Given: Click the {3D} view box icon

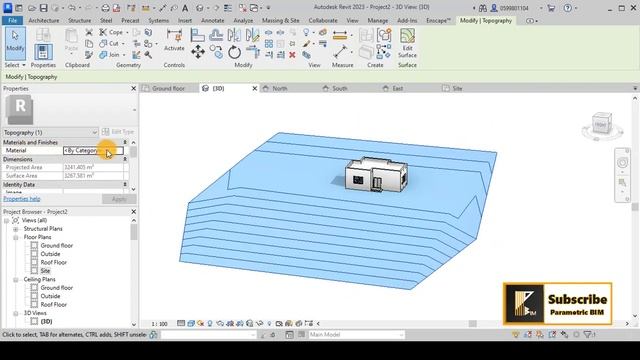Looking at the screenshot, I should click(x=34, y=321).
